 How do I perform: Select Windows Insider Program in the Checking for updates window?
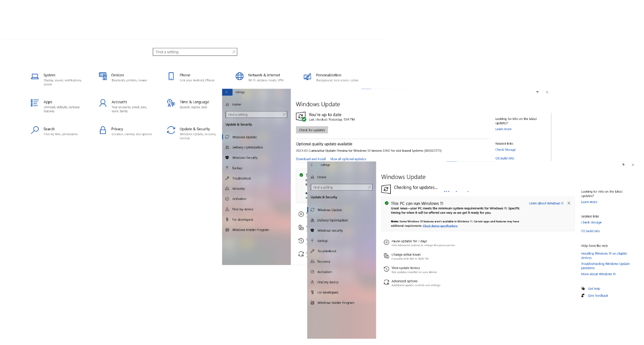(x=335, y=303)
